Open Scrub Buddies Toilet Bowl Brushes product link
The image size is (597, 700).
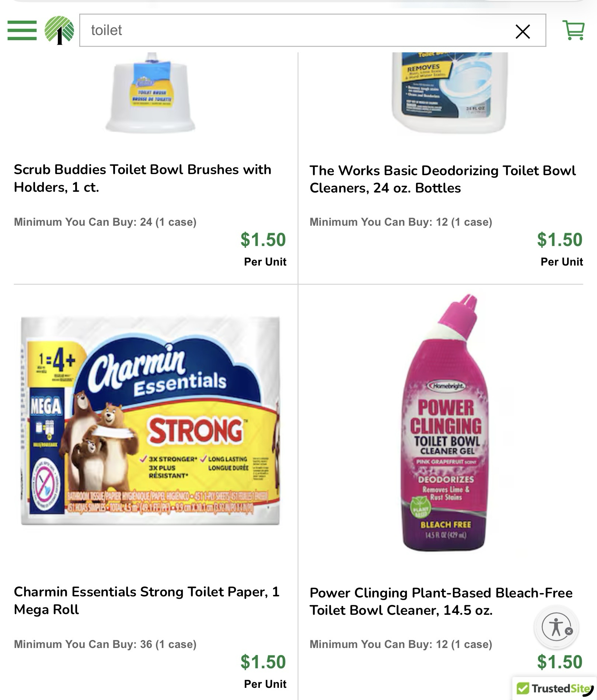pyautogui.click(x=142, y=178)
